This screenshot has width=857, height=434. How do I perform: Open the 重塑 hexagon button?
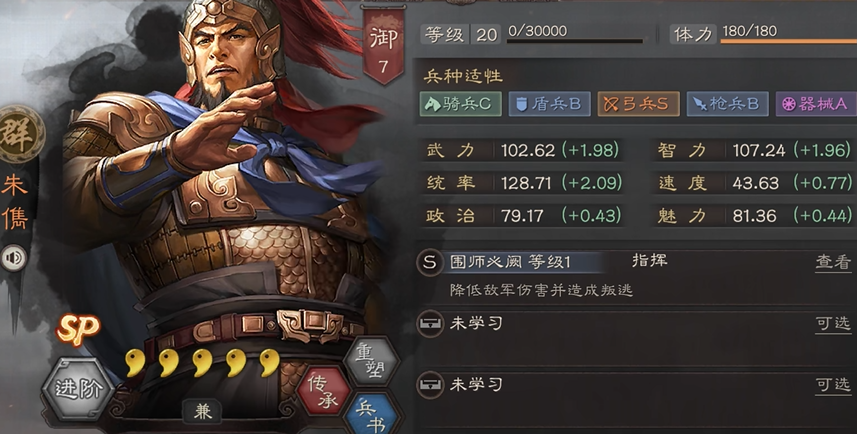tap(372, 361)
